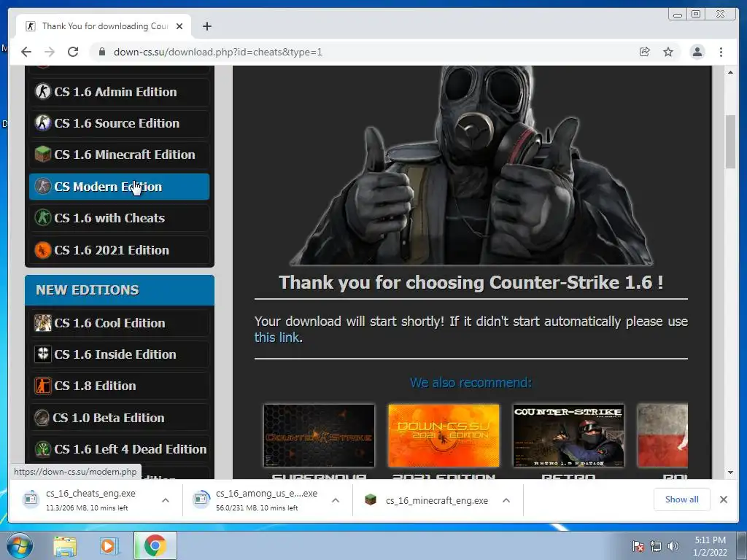Open a new tab with the plus button
This screenshot has width=747, height=560.
pyautogui.click(x=206, y=26)
